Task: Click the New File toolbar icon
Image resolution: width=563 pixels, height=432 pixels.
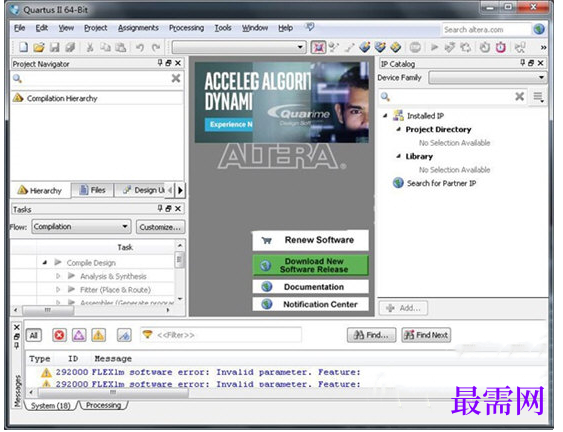Action: [23, 47]
